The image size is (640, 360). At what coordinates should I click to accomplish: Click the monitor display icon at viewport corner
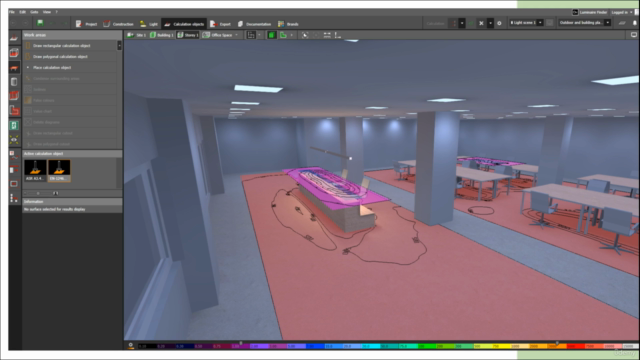pyautogui.click(x=634, y=35)
